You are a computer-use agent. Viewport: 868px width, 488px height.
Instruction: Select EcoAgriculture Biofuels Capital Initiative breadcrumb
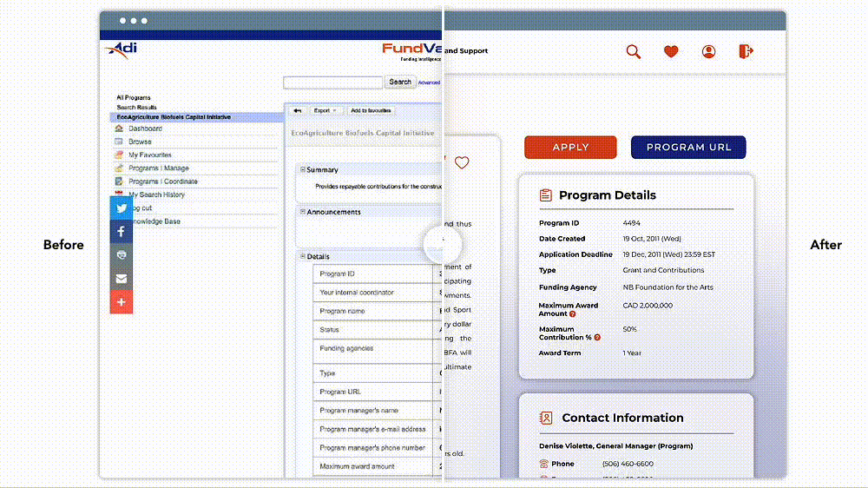click(174, 117)
